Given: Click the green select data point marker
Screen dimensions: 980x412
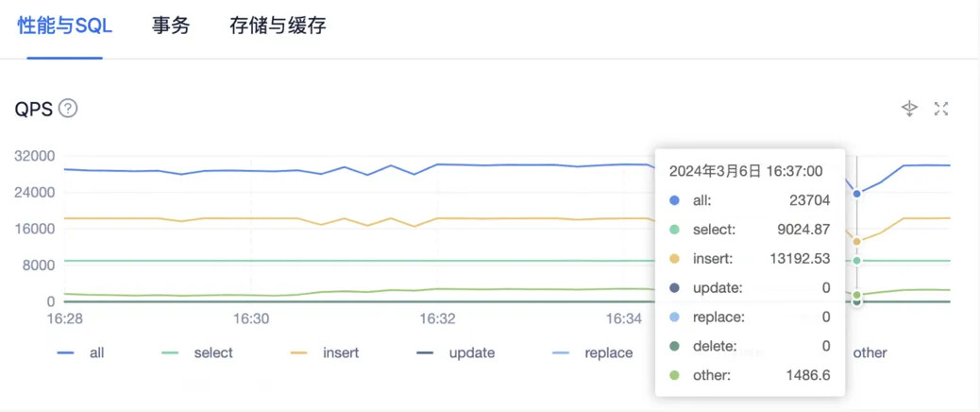Looking at the screenshot, I should (857, 261).
